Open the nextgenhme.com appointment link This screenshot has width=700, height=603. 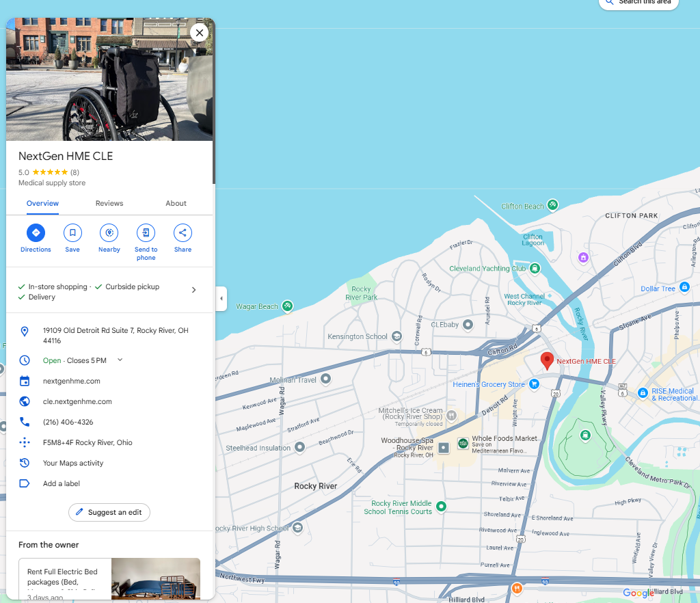click(71, 381)
